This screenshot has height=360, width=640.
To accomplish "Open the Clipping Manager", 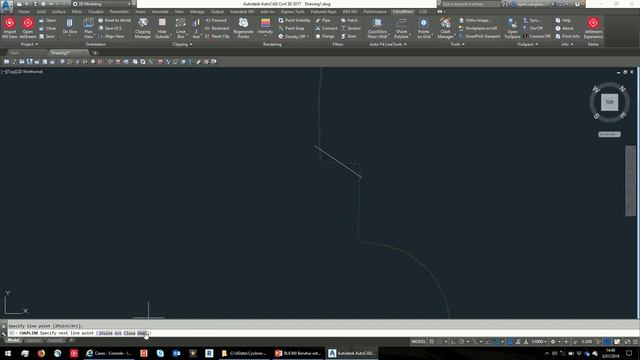I will pos(143,28).
